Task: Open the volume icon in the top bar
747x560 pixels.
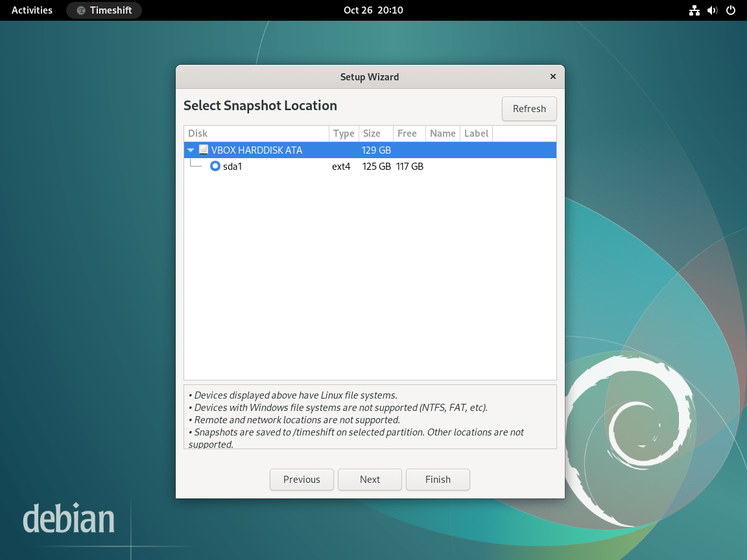Action: (x=712, y=10)
